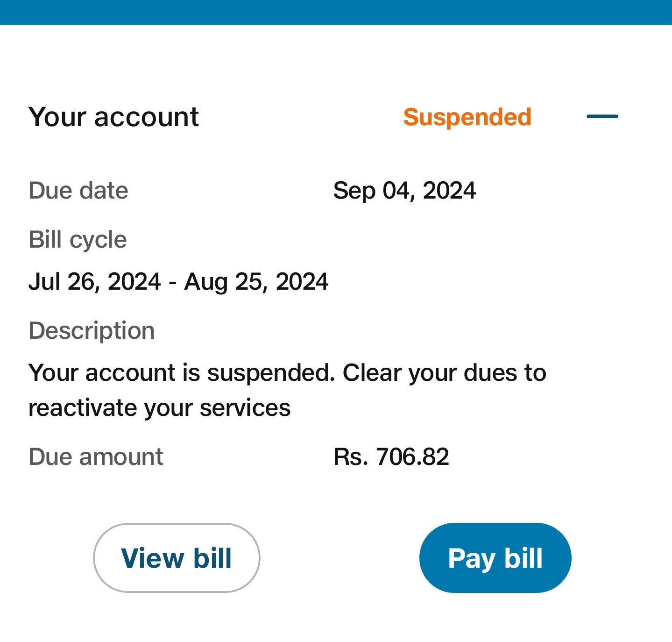This screenshot has height=642, width=672.
Task: Click the Bill cycle label
Action: point(78,239)
